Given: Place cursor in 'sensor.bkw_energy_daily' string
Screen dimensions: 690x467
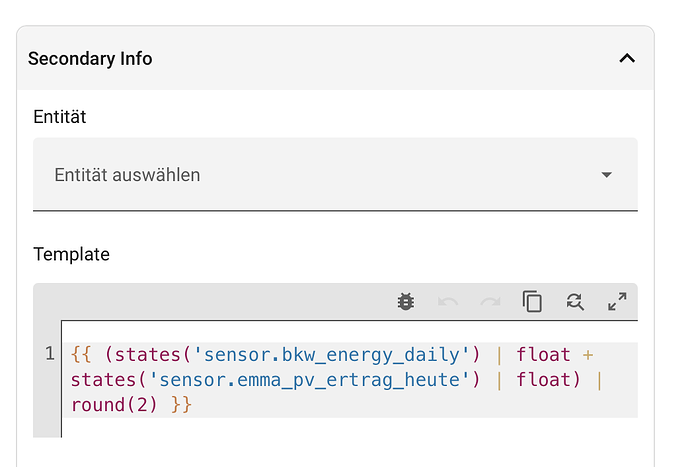Looking at the screenshot, I should pos(331,355).
